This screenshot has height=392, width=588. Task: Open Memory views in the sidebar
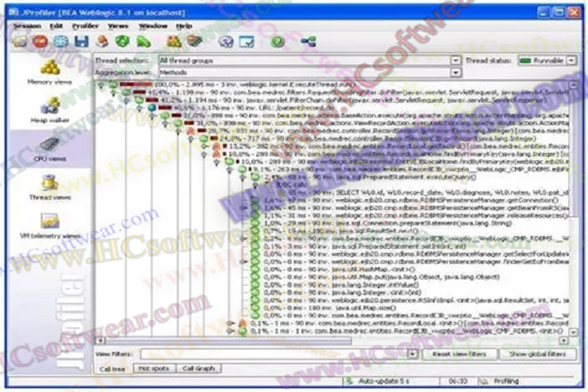tap(50, 73)
